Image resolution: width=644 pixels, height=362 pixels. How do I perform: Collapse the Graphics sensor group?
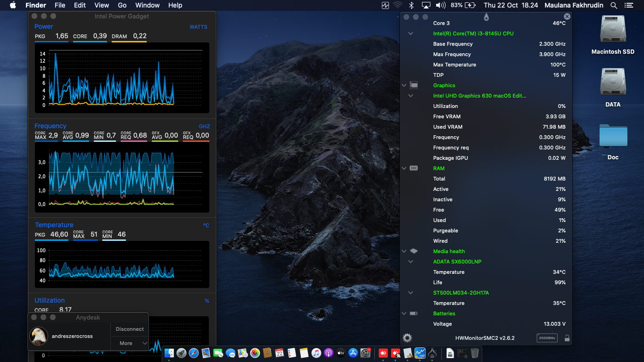[404, 85]
